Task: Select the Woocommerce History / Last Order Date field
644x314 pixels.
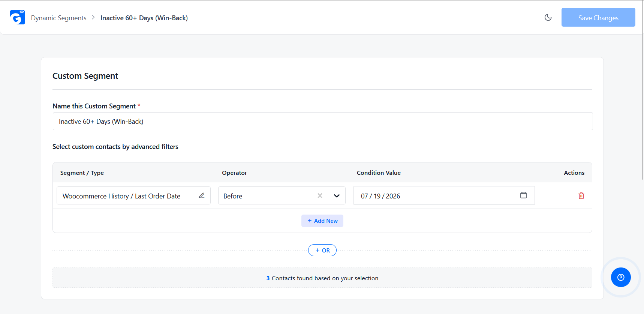Action: pyautogui.click(x=133, y=195)
